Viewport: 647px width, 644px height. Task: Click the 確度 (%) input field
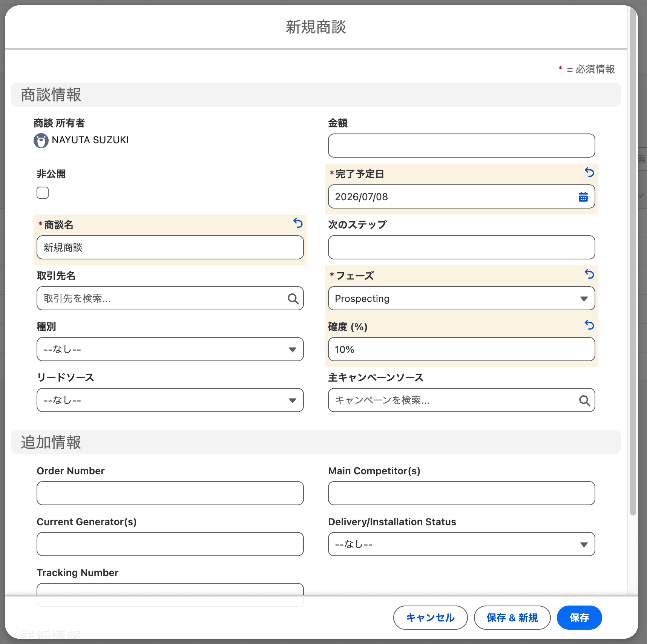coord(461,350)
